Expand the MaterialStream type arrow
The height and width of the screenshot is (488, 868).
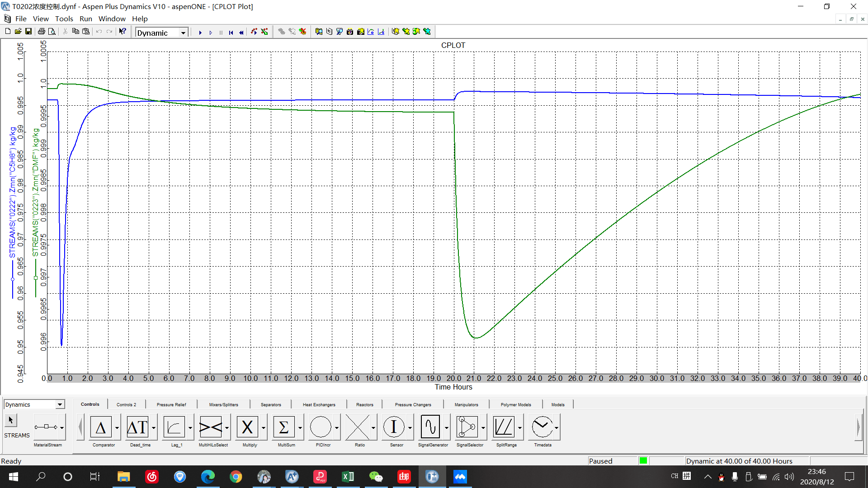[x=62, y=427]
